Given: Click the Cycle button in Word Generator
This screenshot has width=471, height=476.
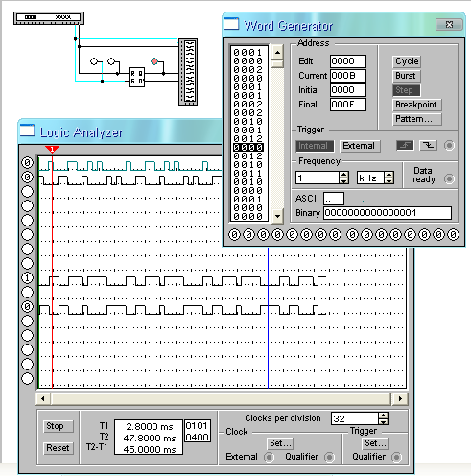Looking at the screenshot, I should coord(407,61).
